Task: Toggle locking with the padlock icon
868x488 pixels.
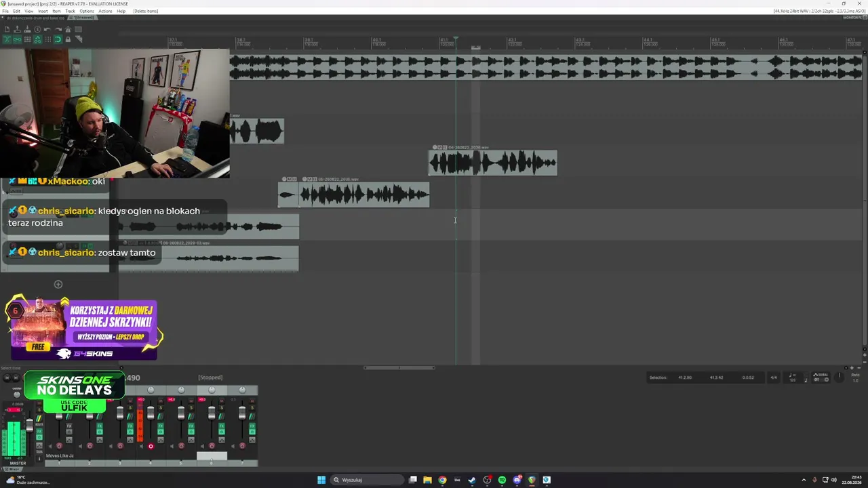Action: tap(68, 39)
